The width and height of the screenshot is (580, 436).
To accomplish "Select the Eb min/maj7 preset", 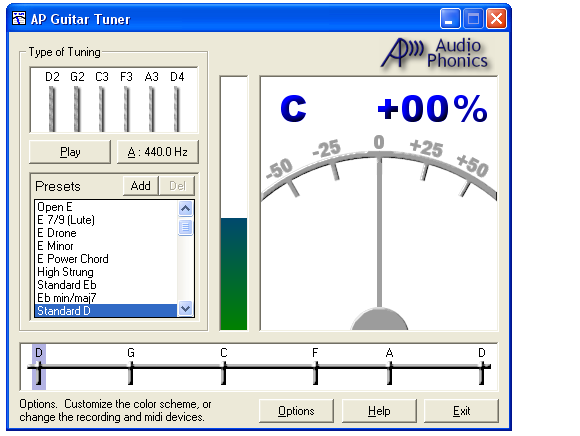I will point(106,298).
